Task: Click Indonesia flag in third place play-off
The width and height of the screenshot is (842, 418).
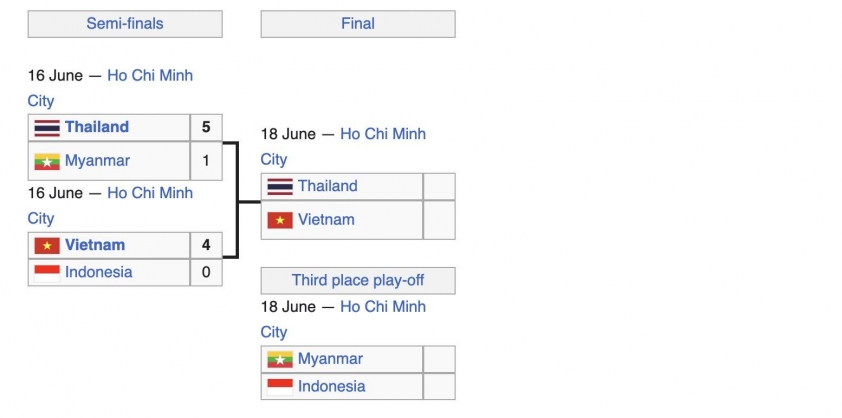Action: 280,387
